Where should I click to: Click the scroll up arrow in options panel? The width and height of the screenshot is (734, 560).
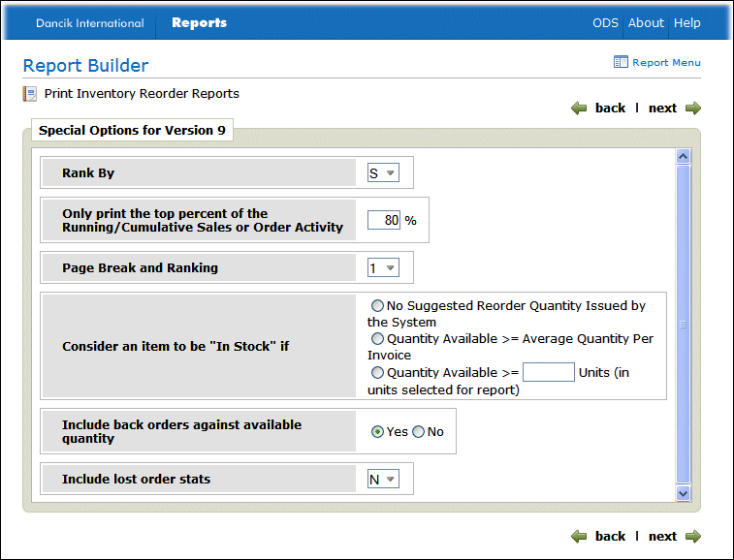tap(683, 157)
